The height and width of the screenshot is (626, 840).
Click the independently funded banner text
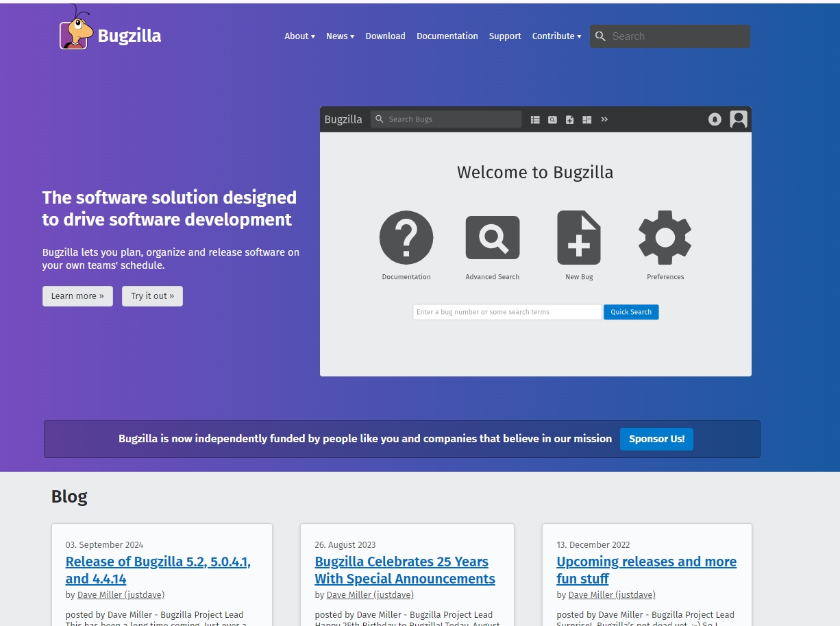365,439
